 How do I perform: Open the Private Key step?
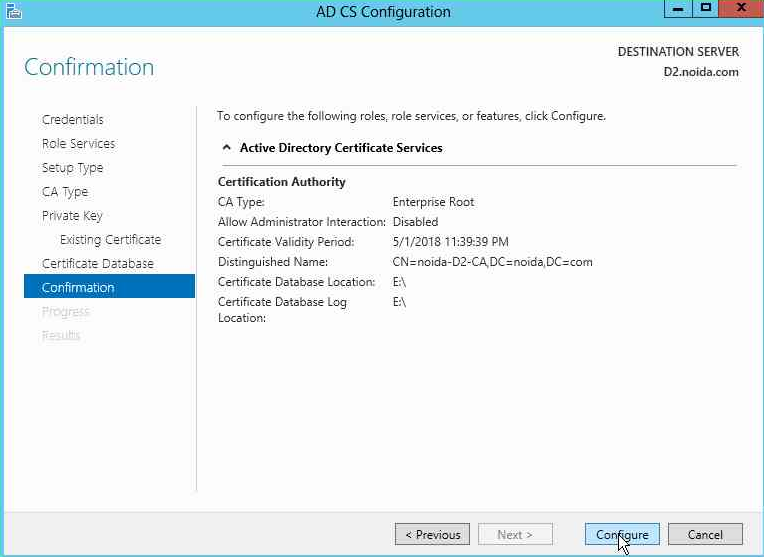pyautogui.click(x=72, y=215)
